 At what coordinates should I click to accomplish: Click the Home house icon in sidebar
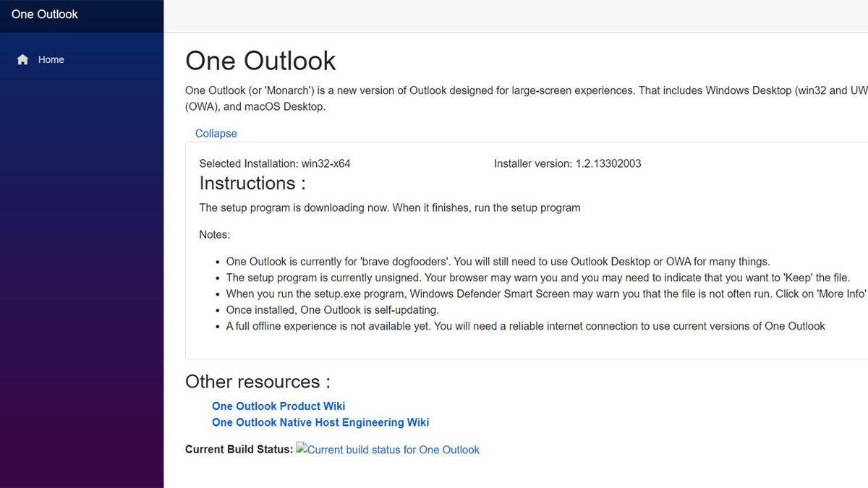point(22,59)
